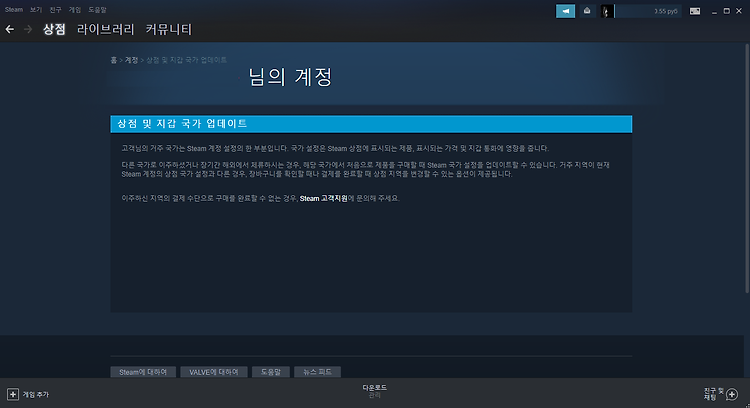The width and height of the screenshot is (750, 408).
Task: Open the 다운로드 관리 section
Action: (x=375, y=391)
